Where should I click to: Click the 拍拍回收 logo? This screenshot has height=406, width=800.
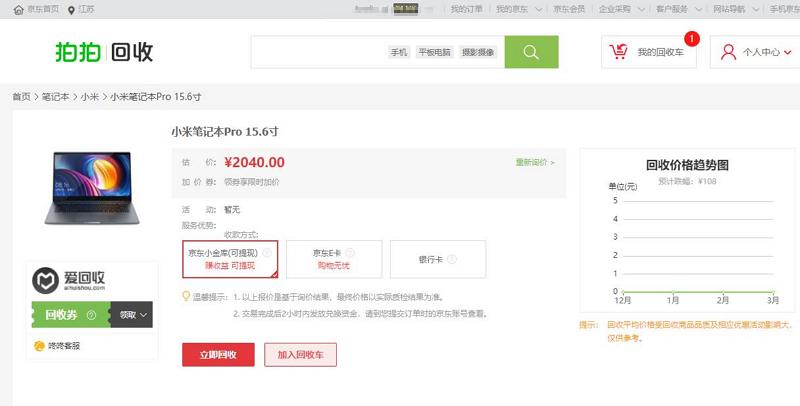pos(104,52)
